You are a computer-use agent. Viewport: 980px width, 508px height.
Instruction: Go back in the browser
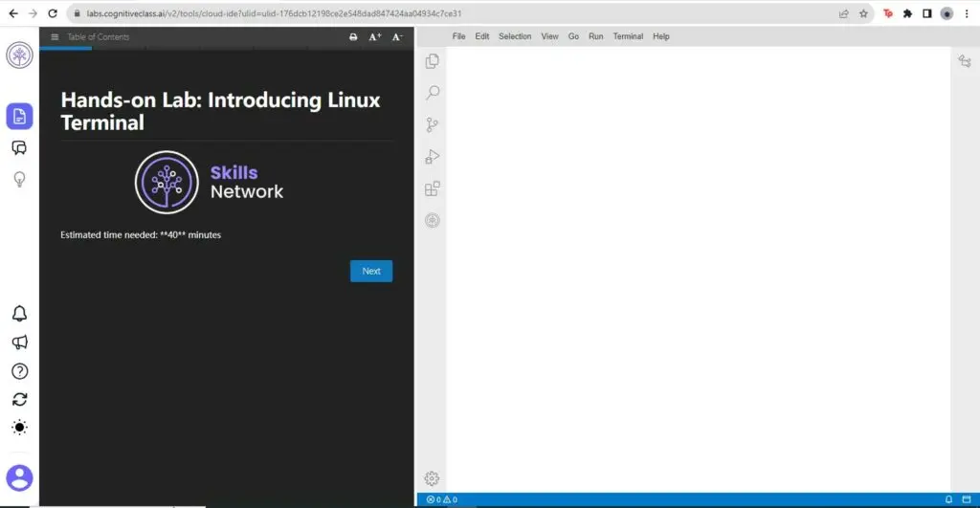13,13
